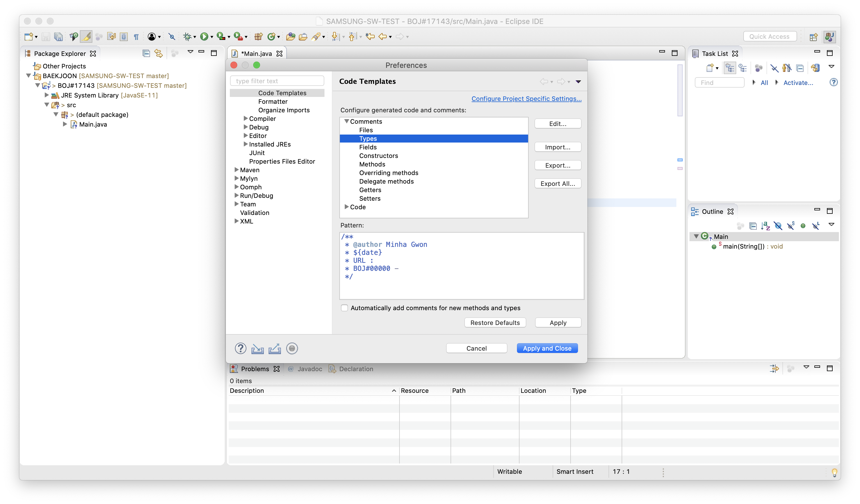Open the Declaration tab
Image resolution: width=860 pixels, height=504 pixels.
pos(355,369)
